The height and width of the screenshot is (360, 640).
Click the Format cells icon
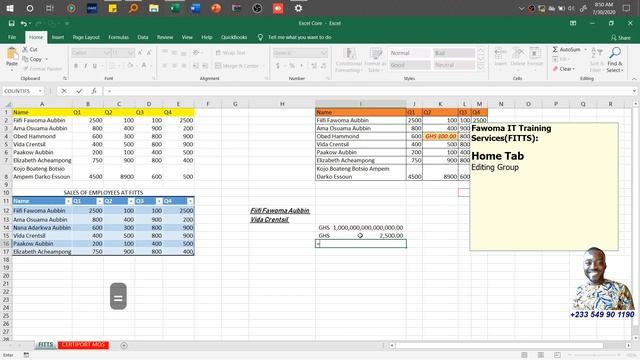pyautogui.click(x=535, y=53)
